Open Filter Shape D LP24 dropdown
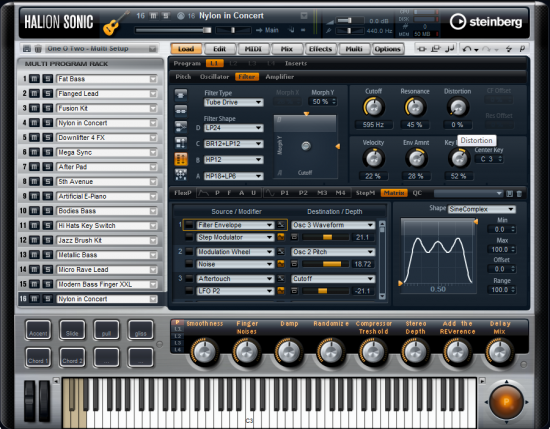Image resolution: width=550 pixels, height=429 pixels. pyautogui.click(x=234, y=128)
